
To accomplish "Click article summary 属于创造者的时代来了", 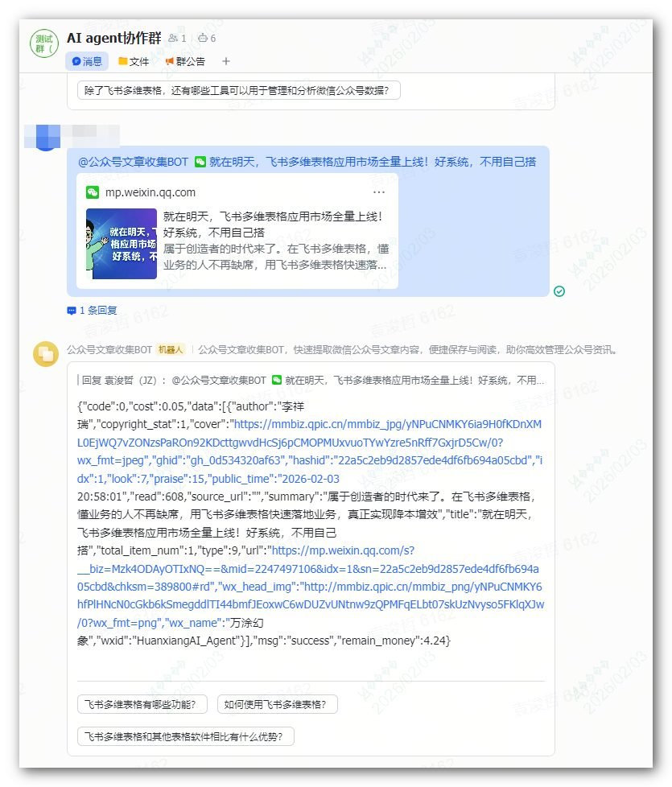I will pyautogui.click(x=276, y=257).
